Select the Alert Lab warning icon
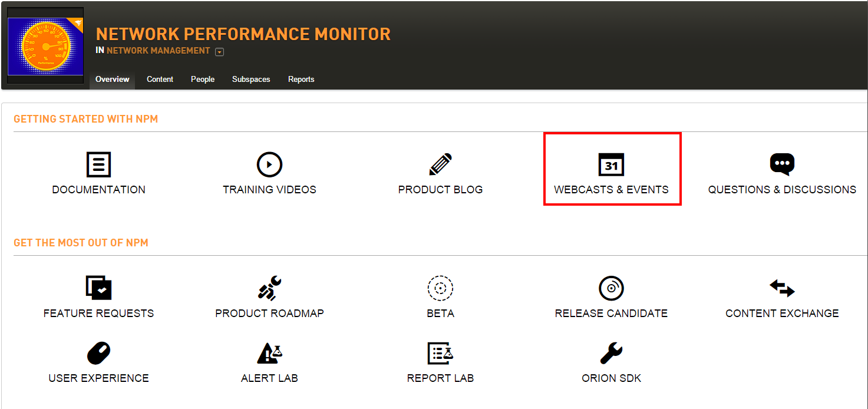The width and height of the screenshot is (868, 409). [x=269, y=353]
